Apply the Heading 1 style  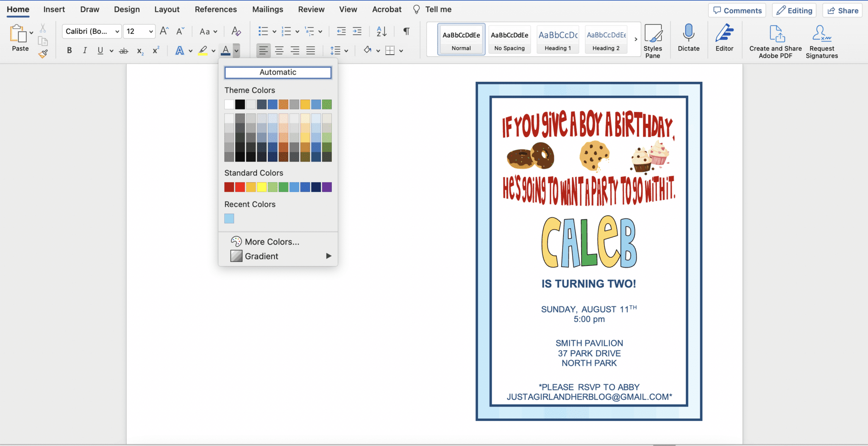click(558, 39)
